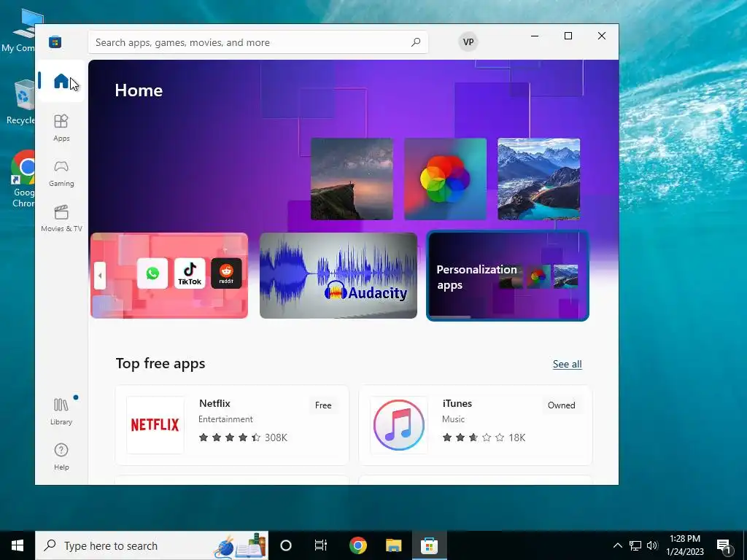
Task: Click See all for Top free apps
Action: [x=567, y=364]
